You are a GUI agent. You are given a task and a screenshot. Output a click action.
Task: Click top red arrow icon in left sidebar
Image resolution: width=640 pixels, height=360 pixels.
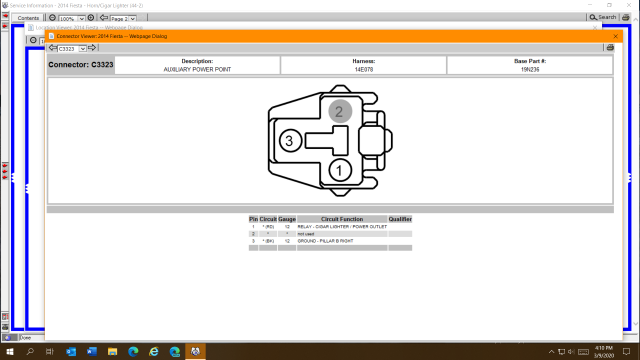(5, 16)
